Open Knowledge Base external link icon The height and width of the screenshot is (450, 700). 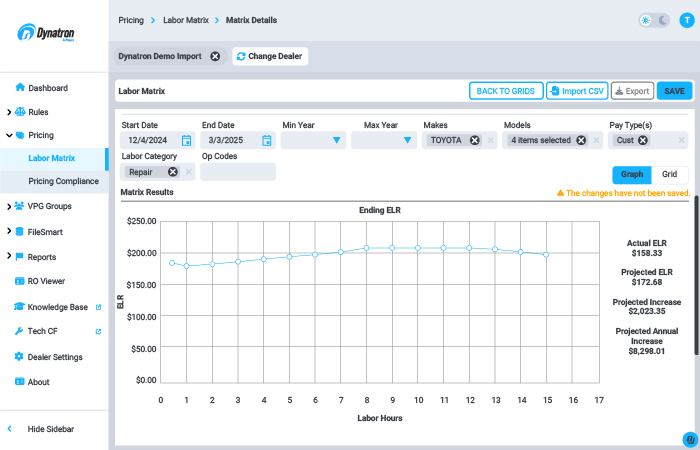tap(99, 307)
